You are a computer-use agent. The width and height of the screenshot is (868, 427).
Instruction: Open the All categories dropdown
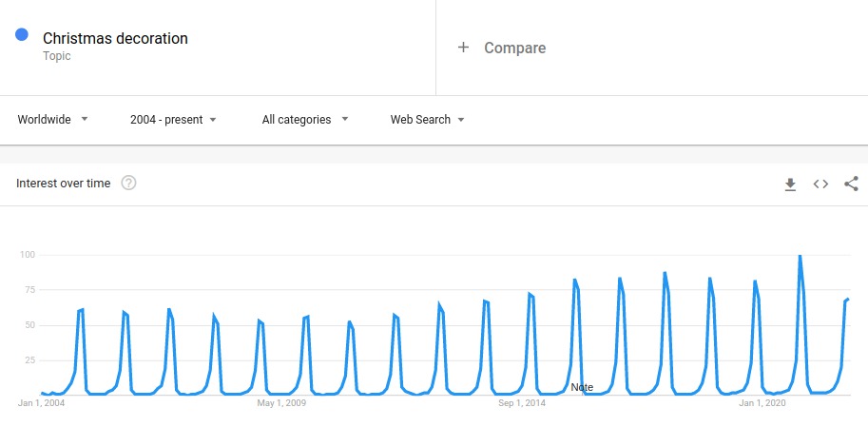(305, 119)
